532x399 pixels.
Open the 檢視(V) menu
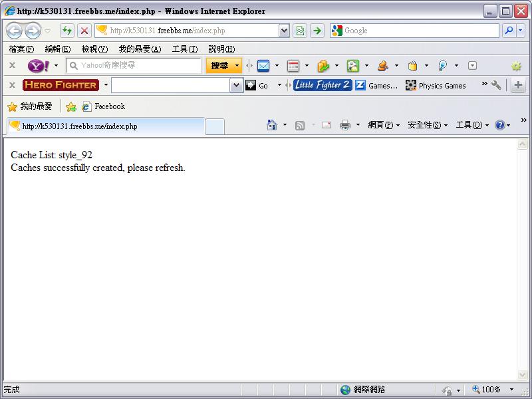click(x=94, y=49)
